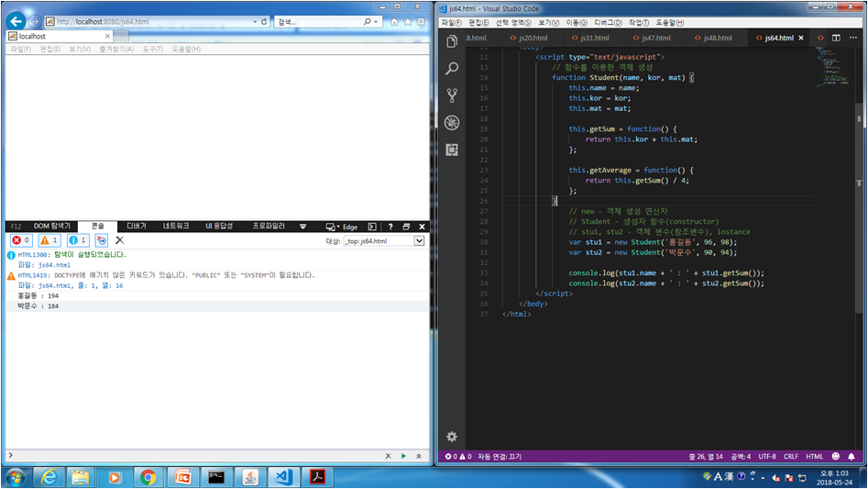Open the VS Code Manage gear
The image size is (868, 489).
(x=452, y=437)
